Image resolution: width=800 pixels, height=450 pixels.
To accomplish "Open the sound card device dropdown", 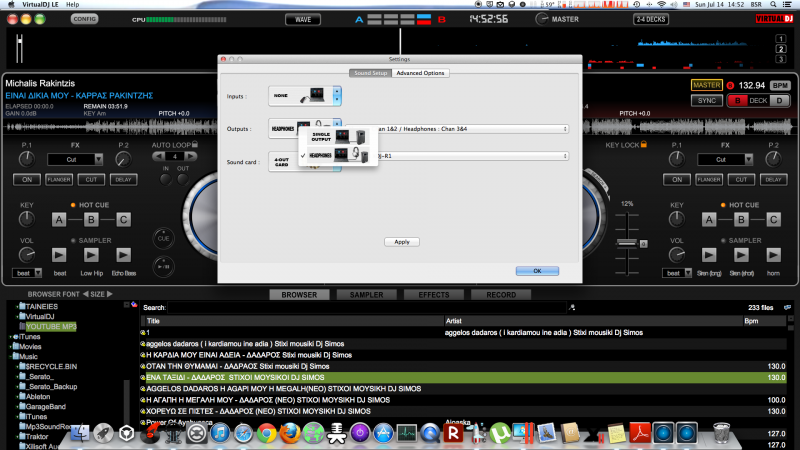I will pos(472,156).
